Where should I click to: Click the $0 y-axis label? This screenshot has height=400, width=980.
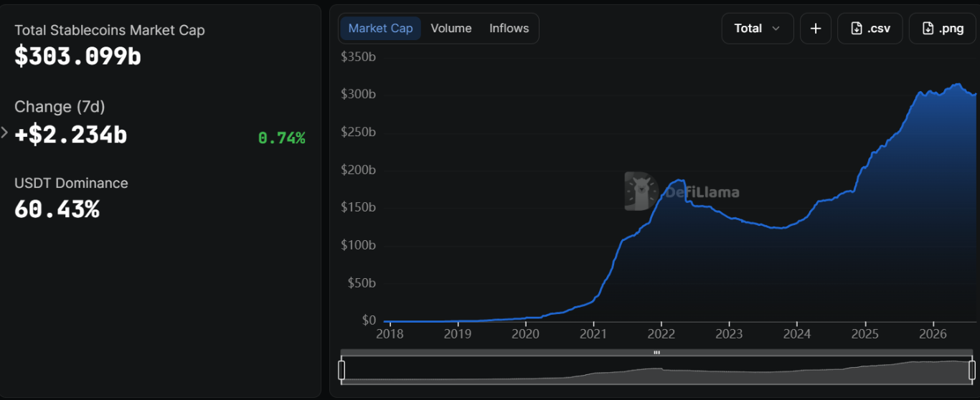369,320
